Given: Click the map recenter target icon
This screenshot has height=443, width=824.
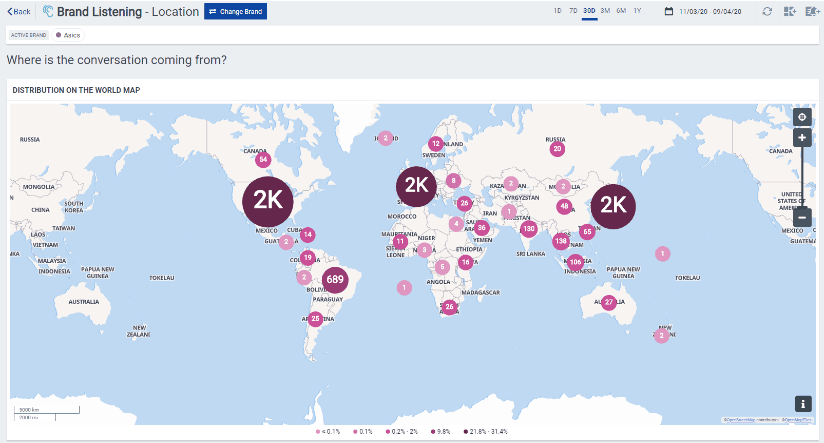Looking at the screenshot, I should [x=802, y=117].
